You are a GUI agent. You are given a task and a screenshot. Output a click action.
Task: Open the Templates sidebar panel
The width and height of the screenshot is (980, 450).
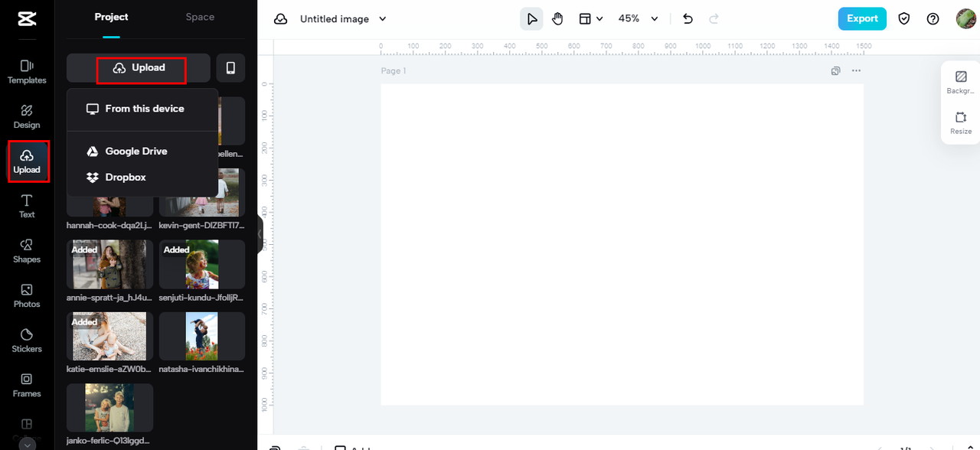click(x=27, y=72)
